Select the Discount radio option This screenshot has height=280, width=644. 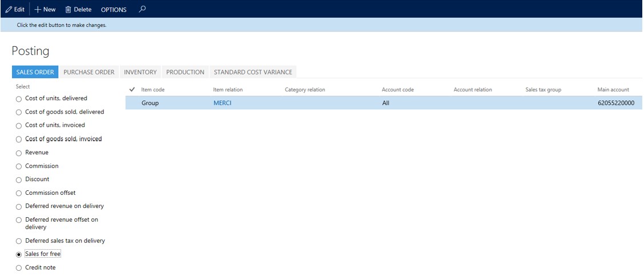18,180
